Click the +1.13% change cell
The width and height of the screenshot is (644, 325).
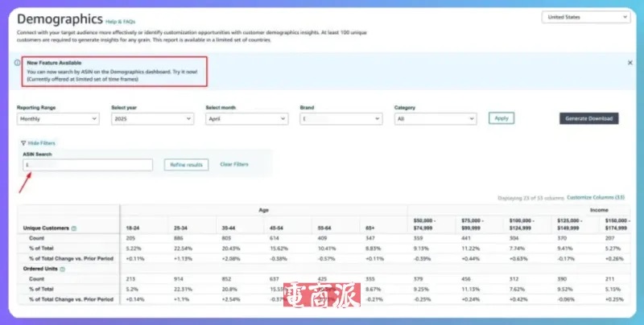pyautogui.click(x=184, y=259)
